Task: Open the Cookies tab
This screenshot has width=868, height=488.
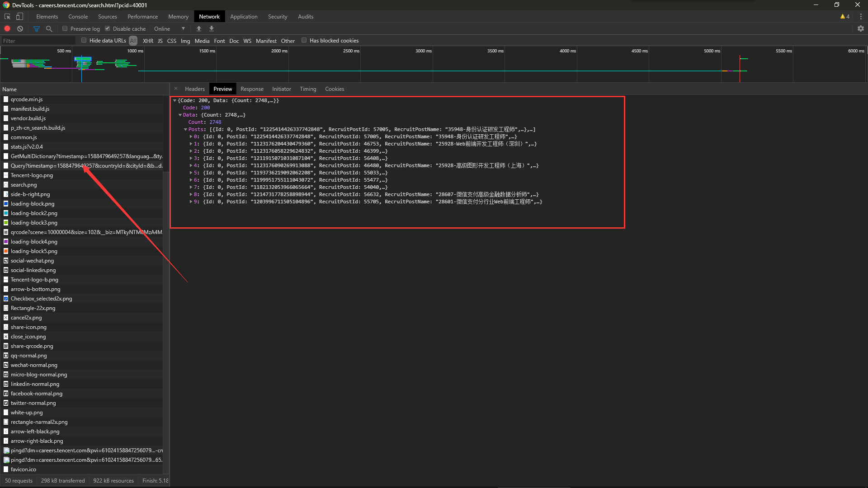Action: pyautogui.click(x=335, y=89)
